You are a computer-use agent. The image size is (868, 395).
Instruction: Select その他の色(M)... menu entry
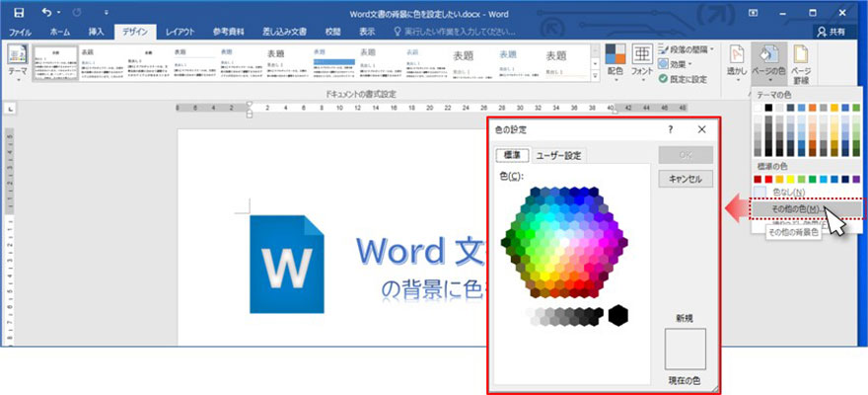point(794,209)
